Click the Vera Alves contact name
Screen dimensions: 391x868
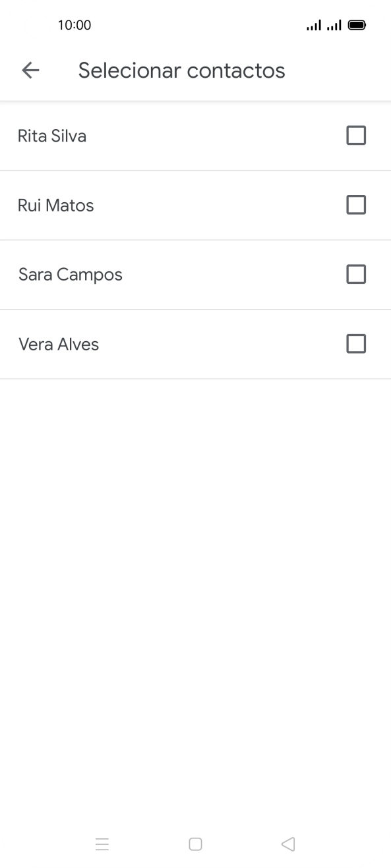59,344
